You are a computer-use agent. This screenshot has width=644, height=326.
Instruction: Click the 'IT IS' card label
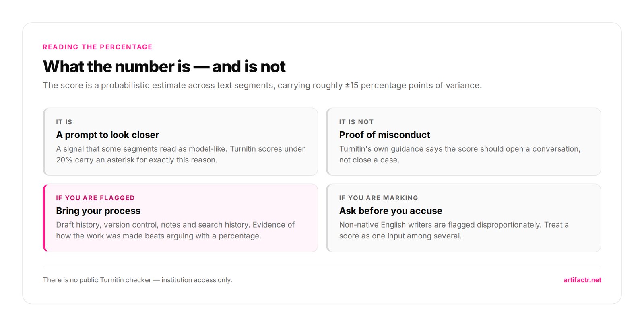pyautogui.click(x=64, y=122)
